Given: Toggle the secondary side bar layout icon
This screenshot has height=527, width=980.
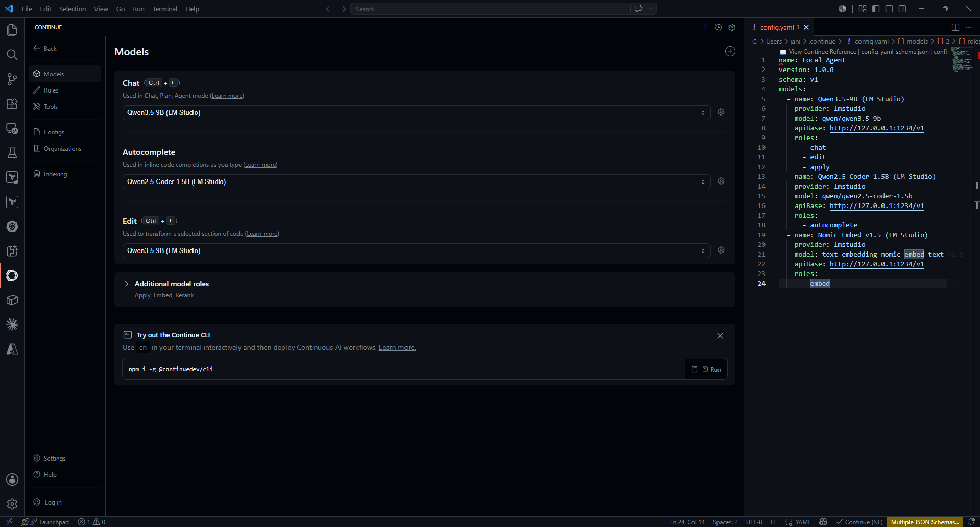Looking at the screenshot, I should 902,9.
